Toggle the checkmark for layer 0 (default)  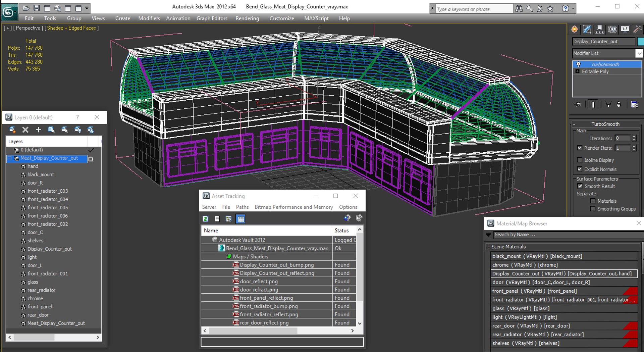(91, 150)
